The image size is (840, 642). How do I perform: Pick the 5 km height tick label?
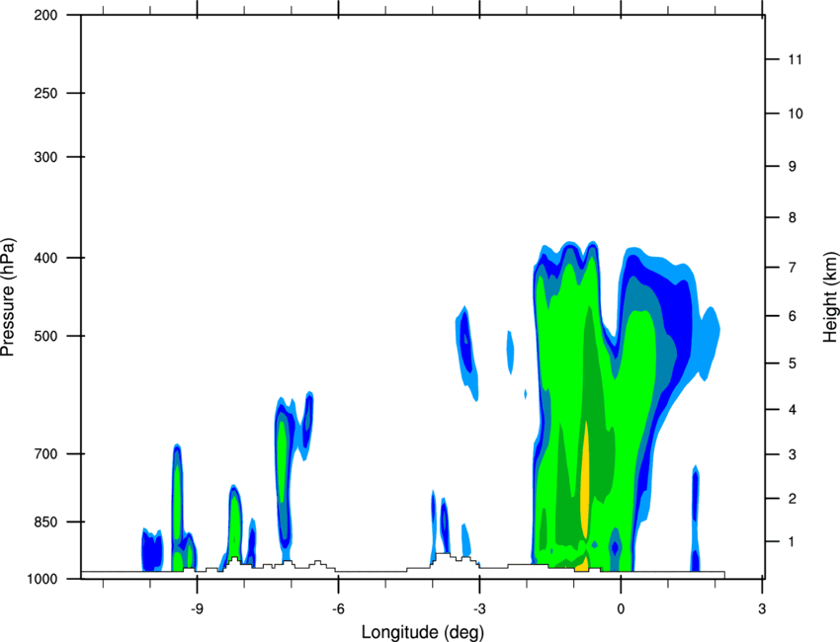pyautogui.click(x=793, y=363)
